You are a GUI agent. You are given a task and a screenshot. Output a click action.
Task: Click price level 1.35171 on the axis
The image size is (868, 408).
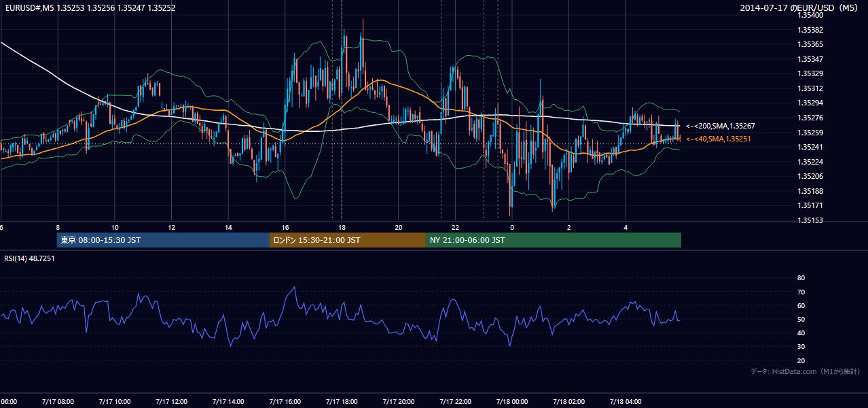coord(812,205)
